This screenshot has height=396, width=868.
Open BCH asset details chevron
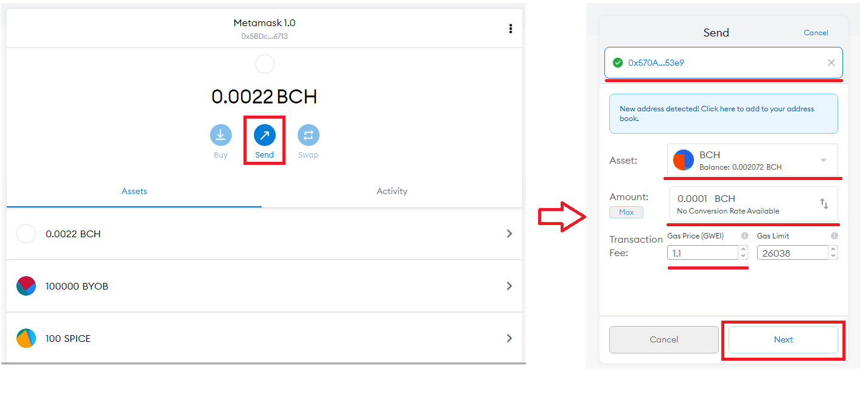tap(509, 234)
